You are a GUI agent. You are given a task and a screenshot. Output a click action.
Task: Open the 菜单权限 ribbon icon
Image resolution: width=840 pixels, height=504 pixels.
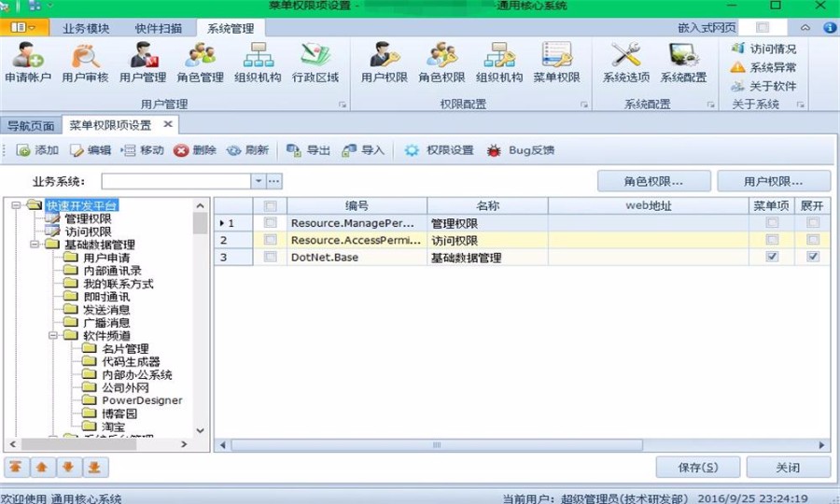tap(556, 63)
